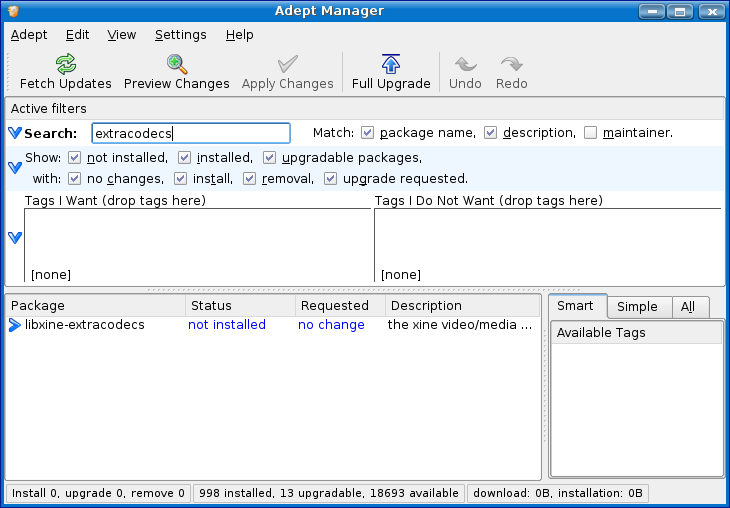Uncheck the not installed filter

pyautogui.click(x=74, y=158)
